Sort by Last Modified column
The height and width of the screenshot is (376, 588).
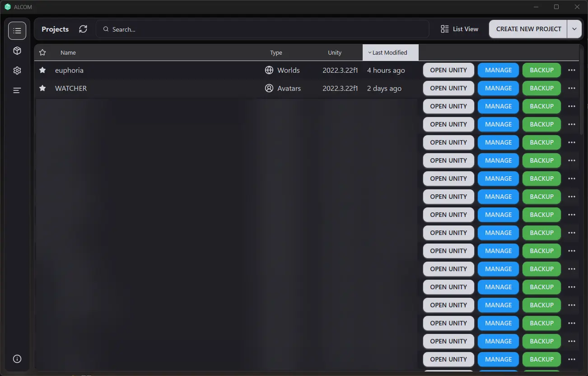click(390, 52)
